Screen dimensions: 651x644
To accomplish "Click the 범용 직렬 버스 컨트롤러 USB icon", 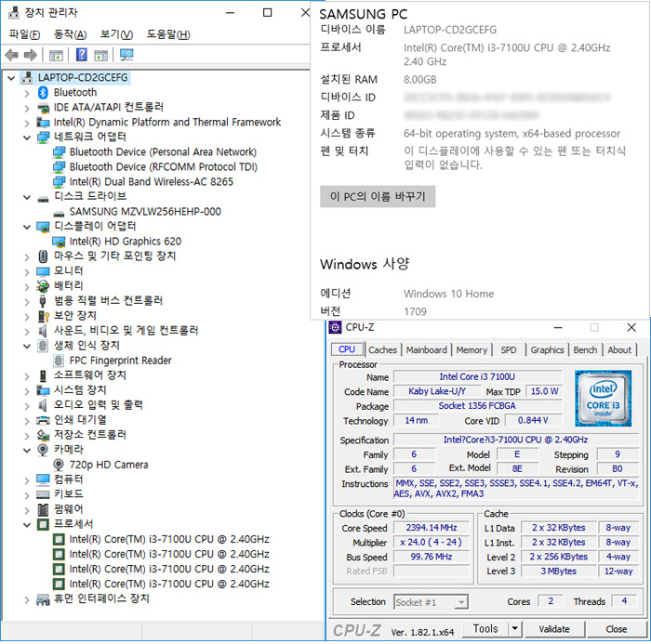I will (43, 301).
